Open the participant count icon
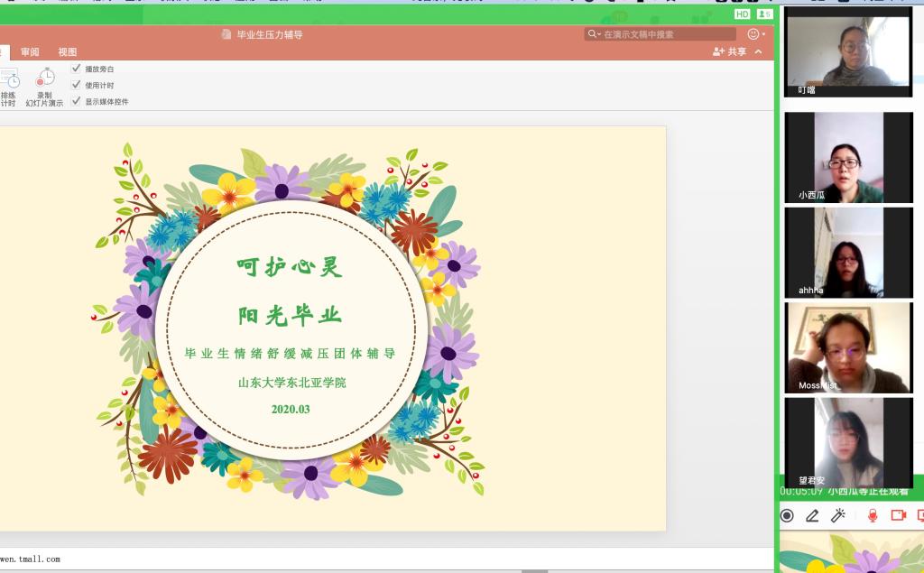This screenshot has width=924, height=573. (x=764, y=14)
